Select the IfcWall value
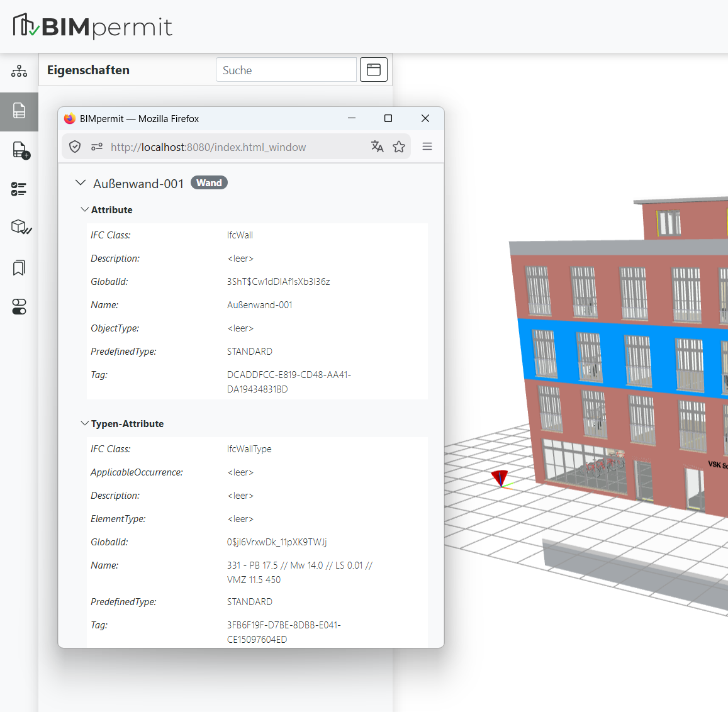 240,235
